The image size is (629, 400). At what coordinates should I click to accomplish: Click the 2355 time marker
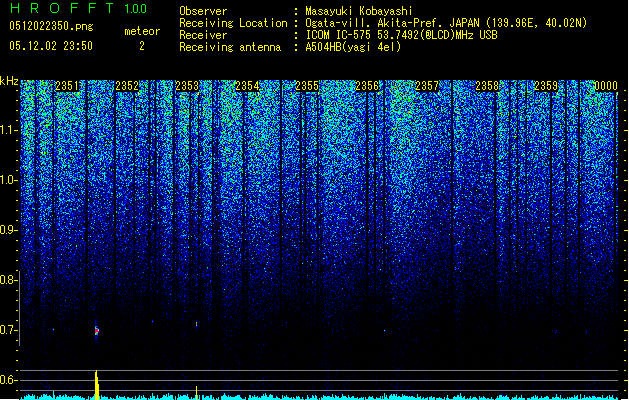point(307,86)
